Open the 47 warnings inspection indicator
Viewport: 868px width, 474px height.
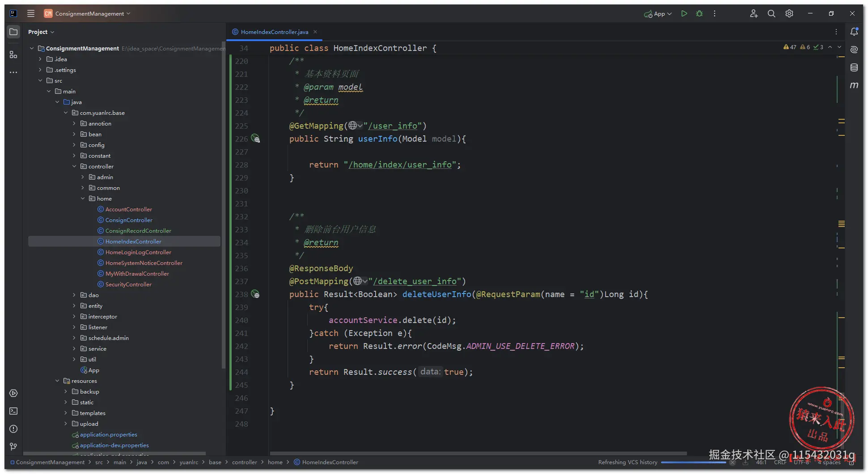point(790,47)
